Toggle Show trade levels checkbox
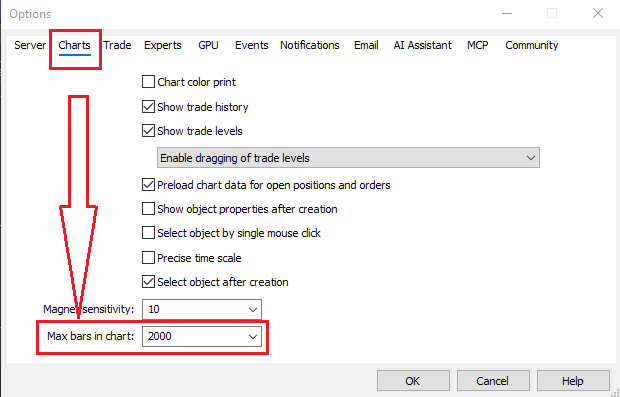Viewport: 620px width, 397px height. (x=148, y=131)
